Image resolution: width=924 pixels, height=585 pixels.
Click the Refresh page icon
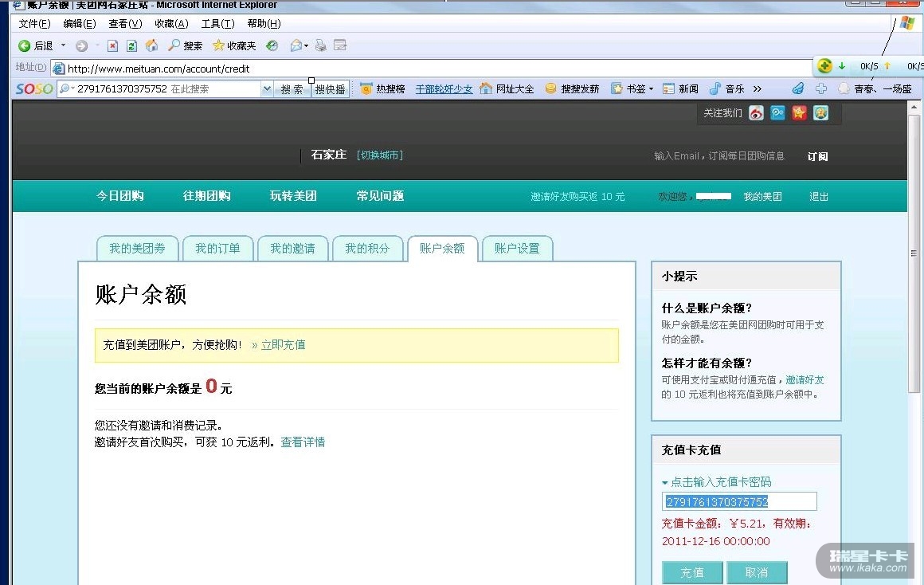[131, 45]
